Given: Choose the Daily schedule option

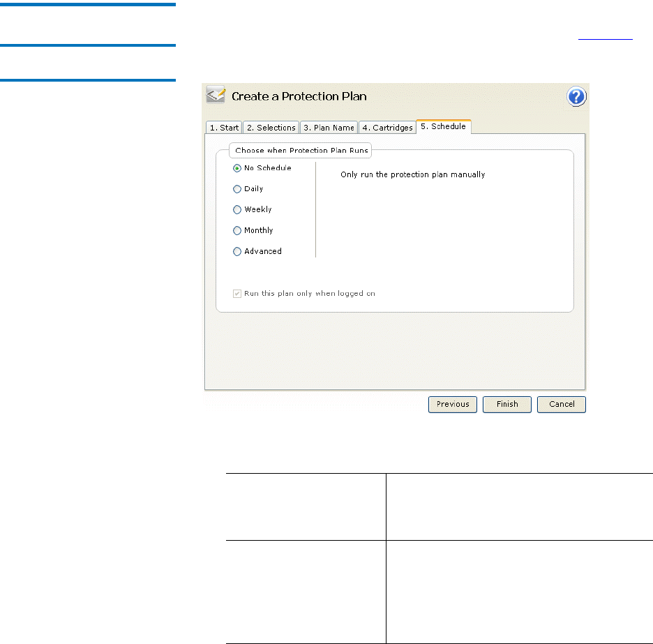Looking at the screenshot, I should 237,189.
